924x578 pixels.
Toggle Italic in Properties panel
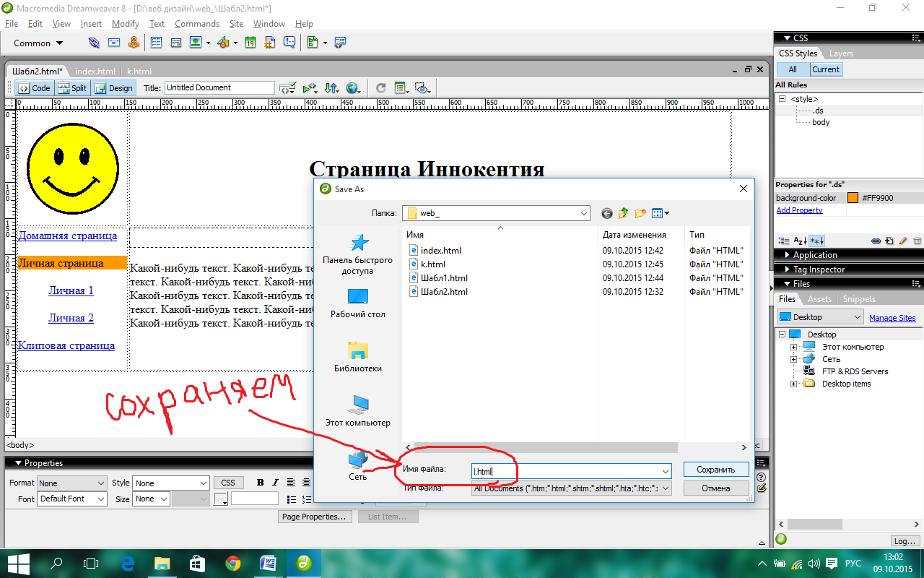(x=274, y=483)
